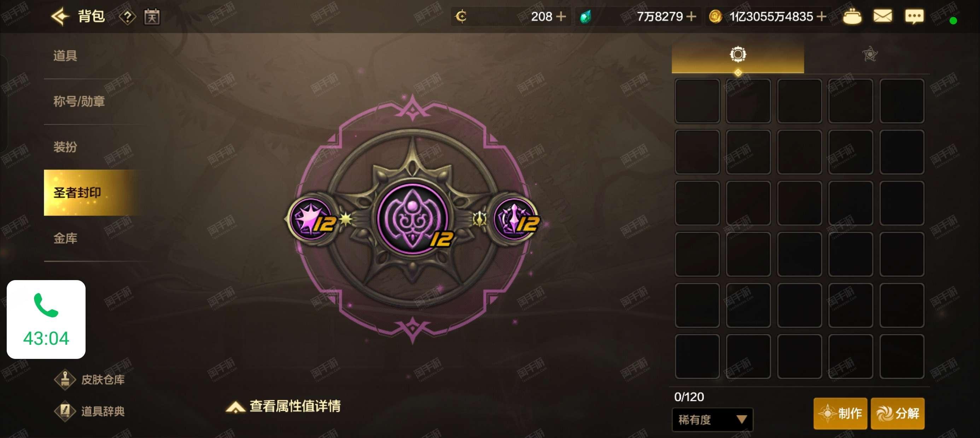Add more teal gems with plus
980x438 pixels.
(x=691, y=16)
